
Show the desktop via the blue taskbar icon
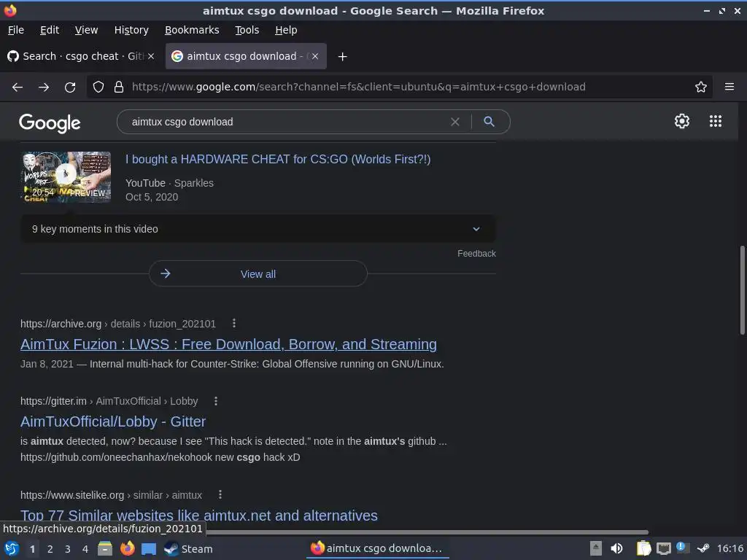(x=149, y=549)
